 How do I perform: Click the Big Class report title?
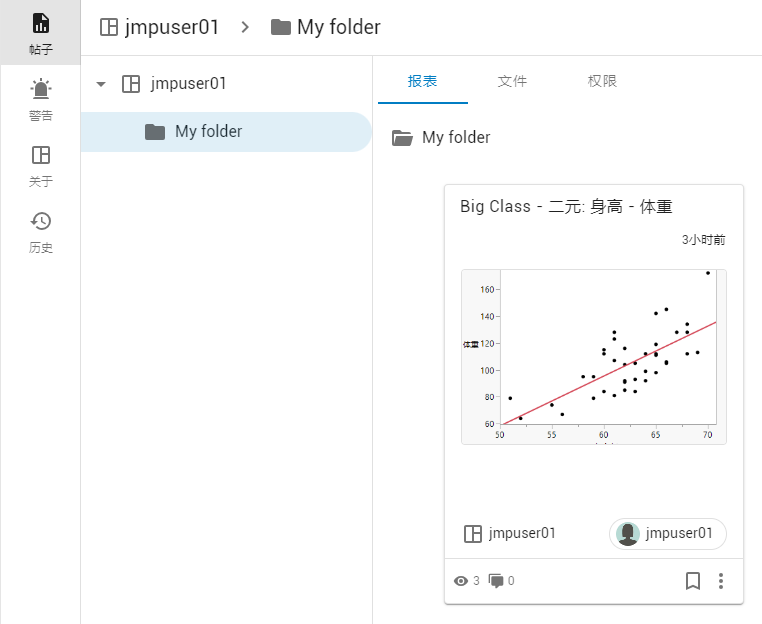click(566, 207)
